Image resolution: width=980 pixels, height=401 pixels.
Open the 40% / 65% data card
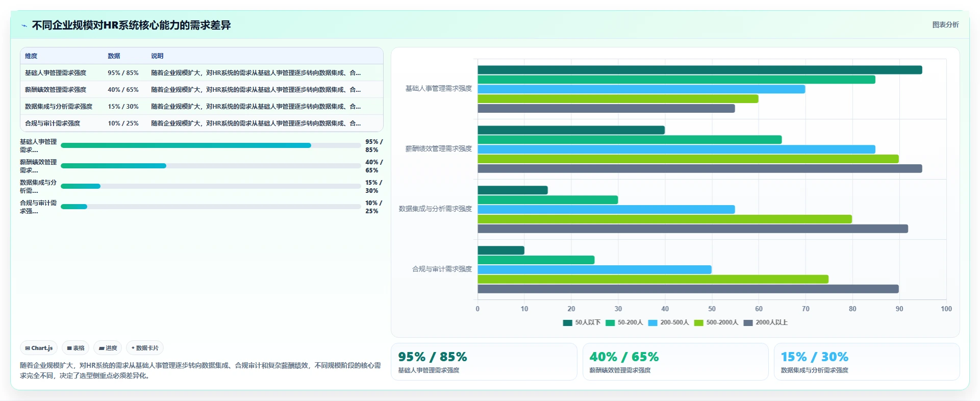[x=675, y=362]
